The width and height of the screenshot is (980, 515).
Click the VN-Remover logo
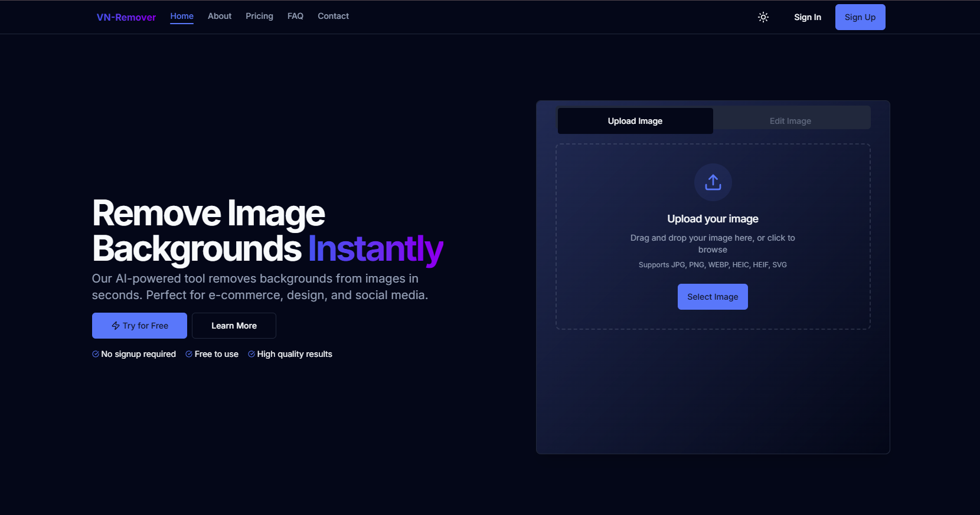[126, 17]
